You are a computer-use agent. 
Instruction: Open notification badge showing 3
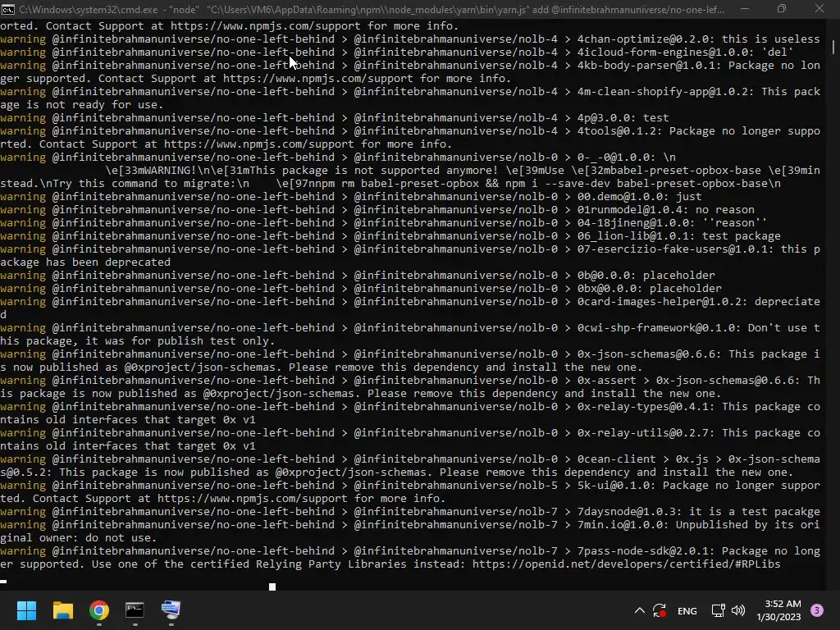click(817, 610)
